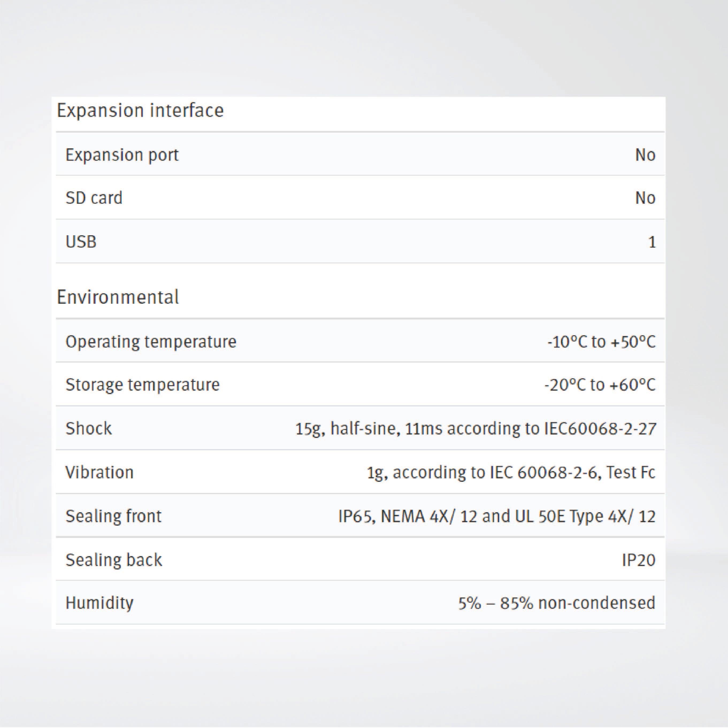Select the Sealing front label
The width and height of the screenshot is (728, 728).
(113, 516)
